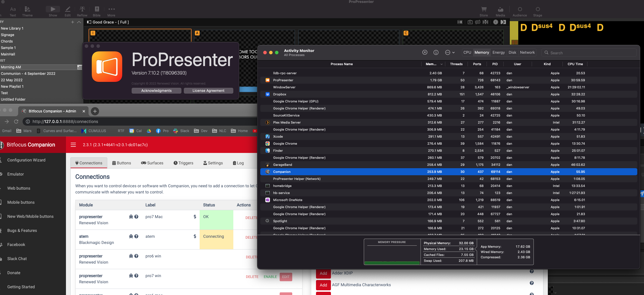The width and height of the screenshot is (644, 295).
Task: Open the Buttons tab in Companion
Action: pos(122,163)
